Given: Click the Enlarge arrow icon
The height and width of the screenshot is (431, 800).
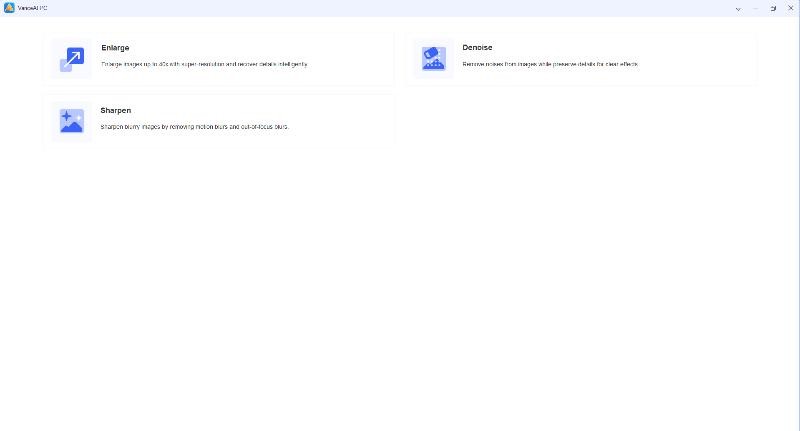Looking at the screenshot, I should pos(72,59).
